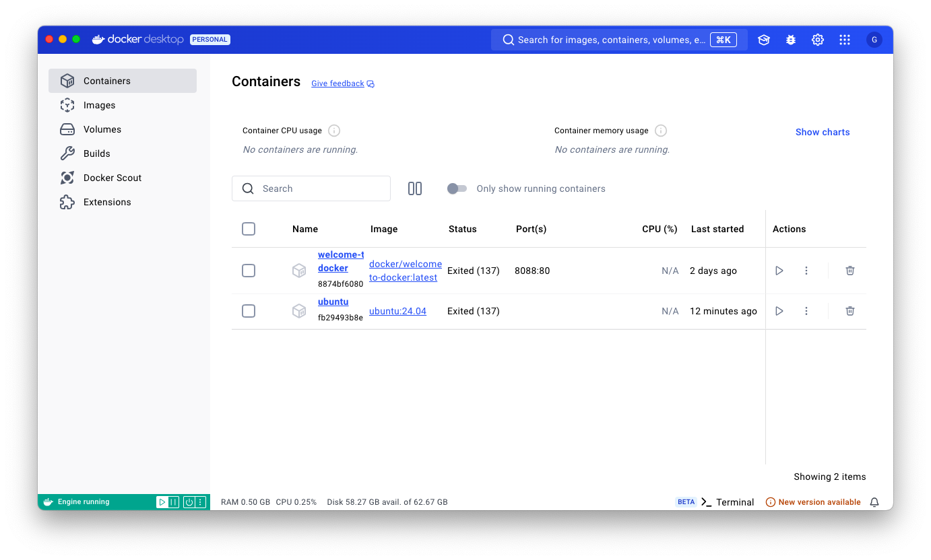Click the engine power quit icon
The height and width of the screenshot is (560, 931).
coord(189,502)
